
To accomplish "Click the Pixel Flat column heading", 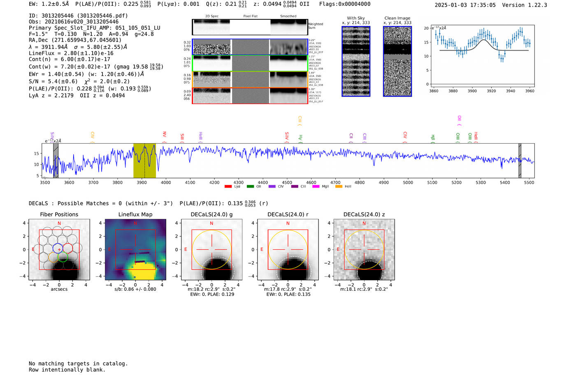I will click(x=250, y=16).
